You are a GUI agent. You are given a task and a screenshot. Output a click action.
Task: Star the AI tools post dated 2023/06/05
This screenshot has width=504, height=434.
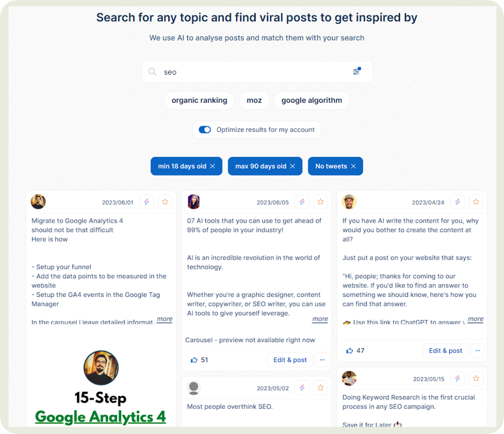[320, 201]
